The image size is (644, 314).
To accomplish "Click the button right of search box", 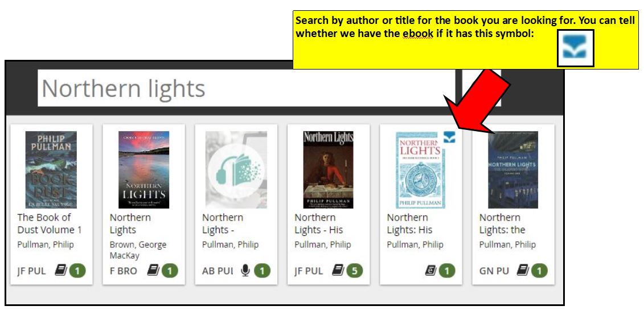I will pyautogui.click(x=481, y=88).
